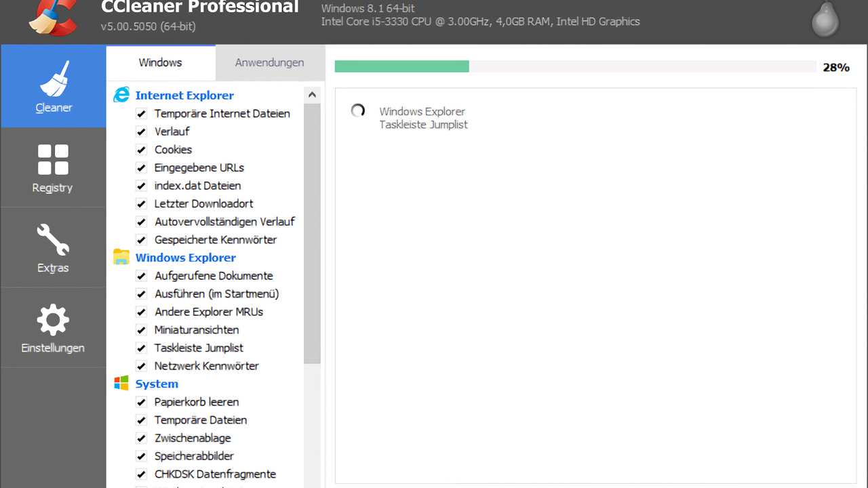Open the Cleaner section in sidebar
This screenshot has width=868, height=488.
[54, 86]
